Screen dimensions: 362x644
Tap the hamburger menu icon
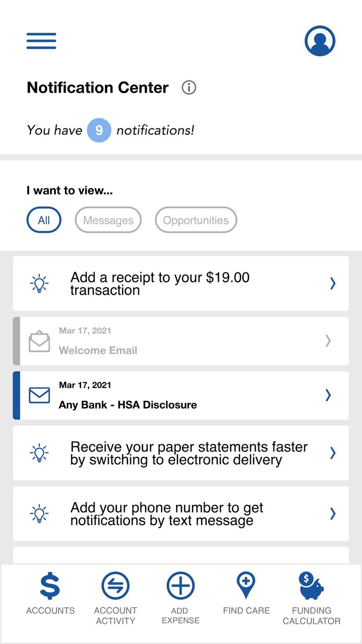[x=41, y=40]
